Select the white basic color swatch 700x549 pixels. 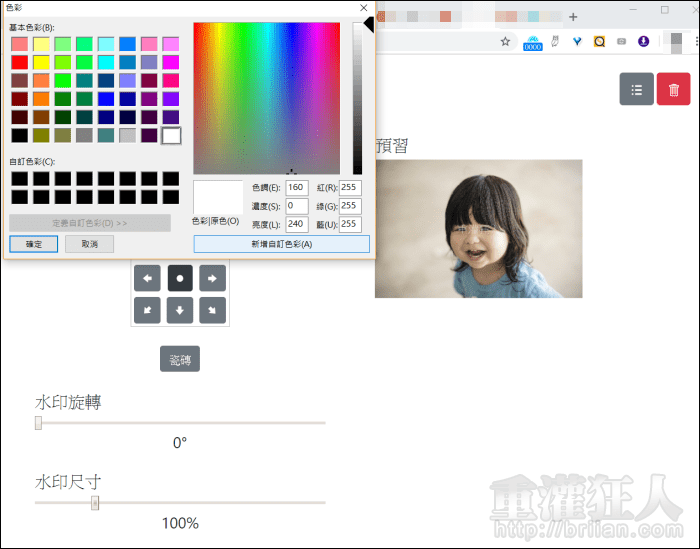[171, 135]
